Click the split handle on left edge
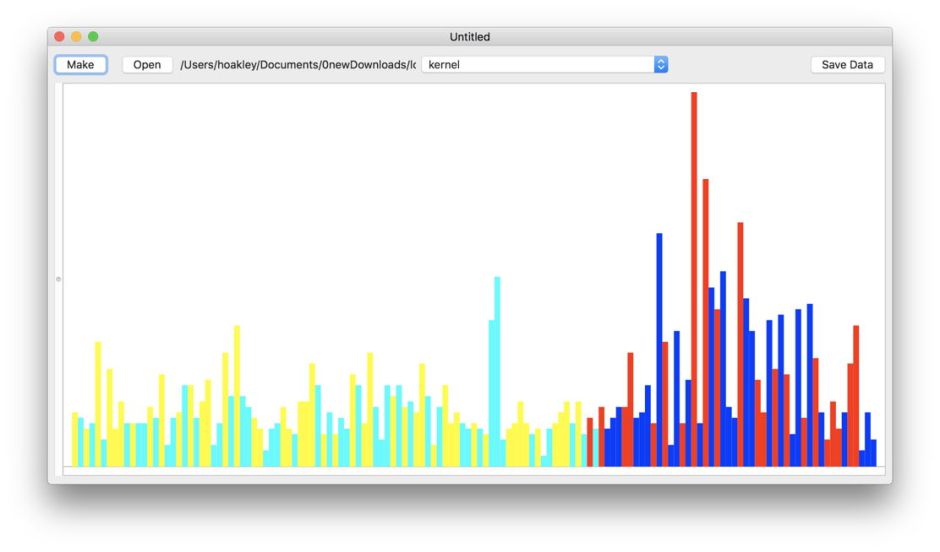The width and height of the screenshot is (940, 552). (x=58, y=279)
